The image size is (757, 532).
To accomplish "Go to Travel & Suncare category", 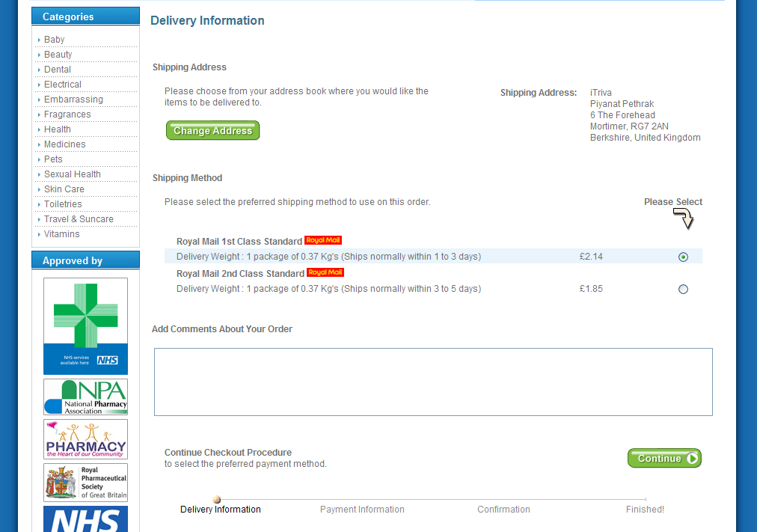I will coord(79,219).
